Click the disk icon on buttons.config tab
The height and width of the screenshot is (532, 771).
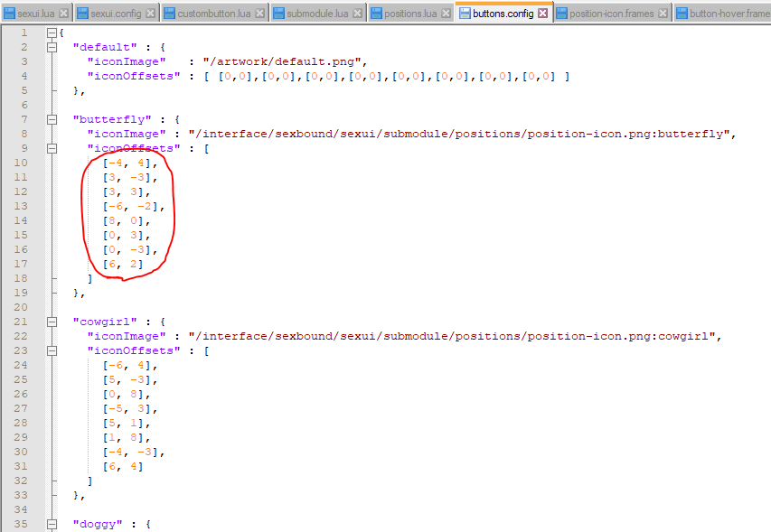[x=465, y=14]
